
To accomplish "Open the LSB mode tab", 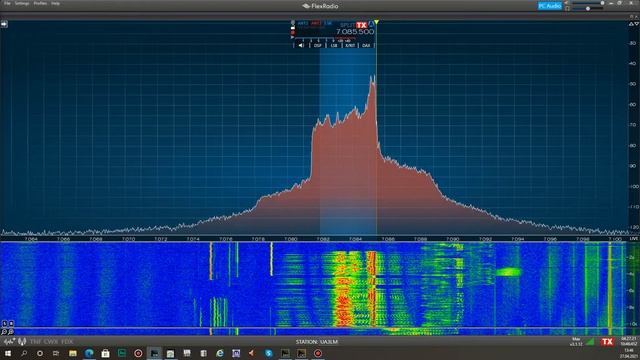I will click(x=334, y=45).
